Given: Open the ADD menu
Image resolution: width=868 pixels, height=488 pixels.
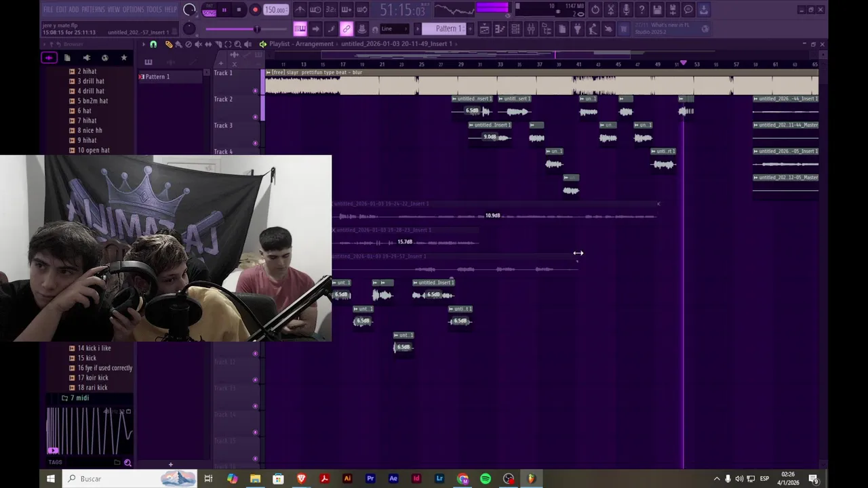Looking at the screenshot, I should coord(74,9).
